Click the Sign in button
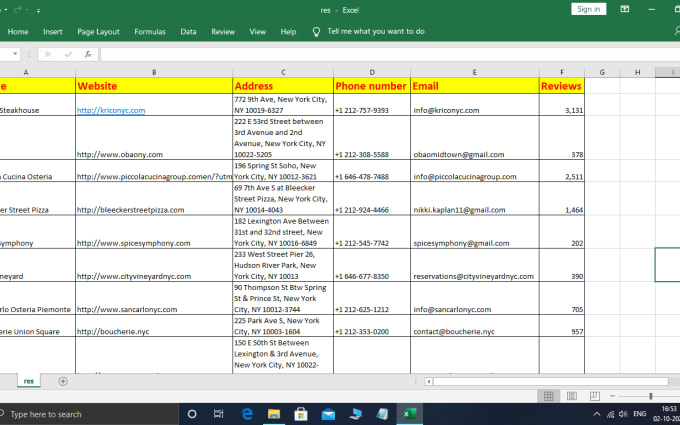The image size is (680, 425). coord(588,9)
